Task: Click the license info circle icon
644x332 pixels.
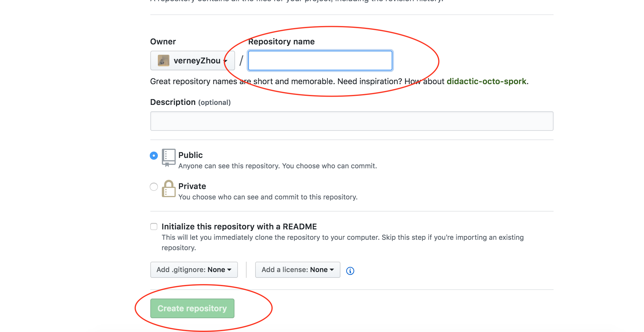Action: [x=350, y=271]
